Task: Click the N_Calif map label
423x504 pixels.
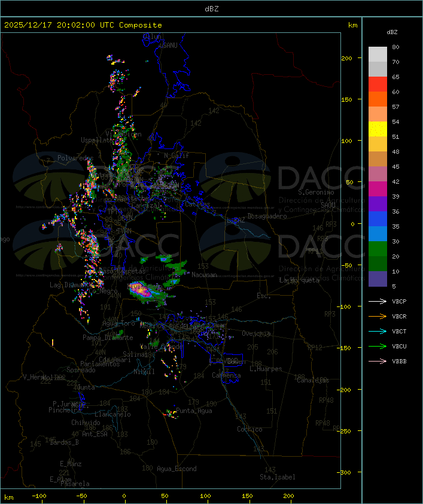Action: point(176,156)
